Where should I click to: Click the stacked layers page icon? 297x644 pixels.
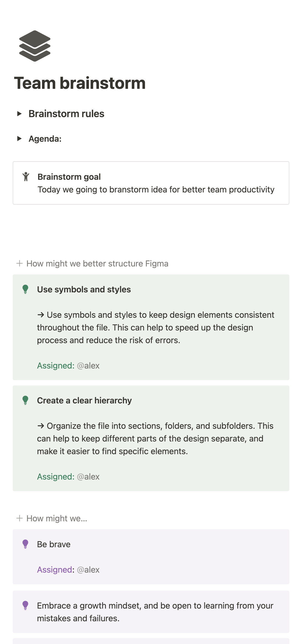35,46
